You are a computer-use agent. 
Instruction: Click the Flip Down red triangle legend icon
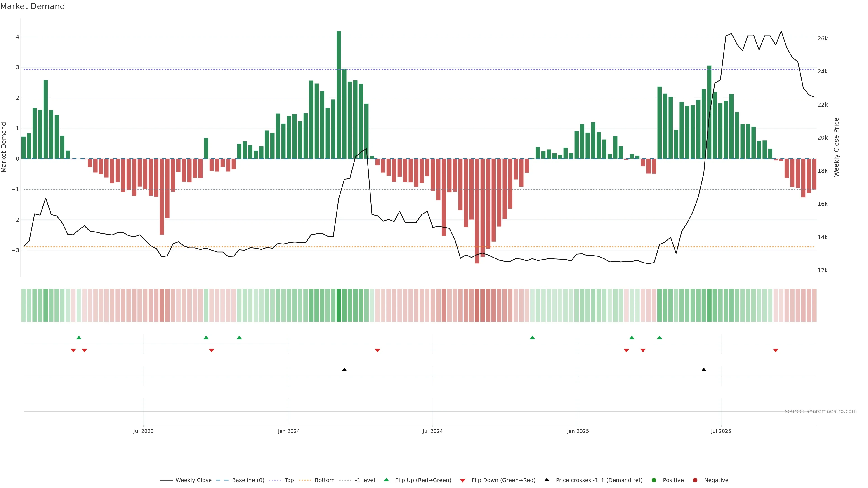463,481
